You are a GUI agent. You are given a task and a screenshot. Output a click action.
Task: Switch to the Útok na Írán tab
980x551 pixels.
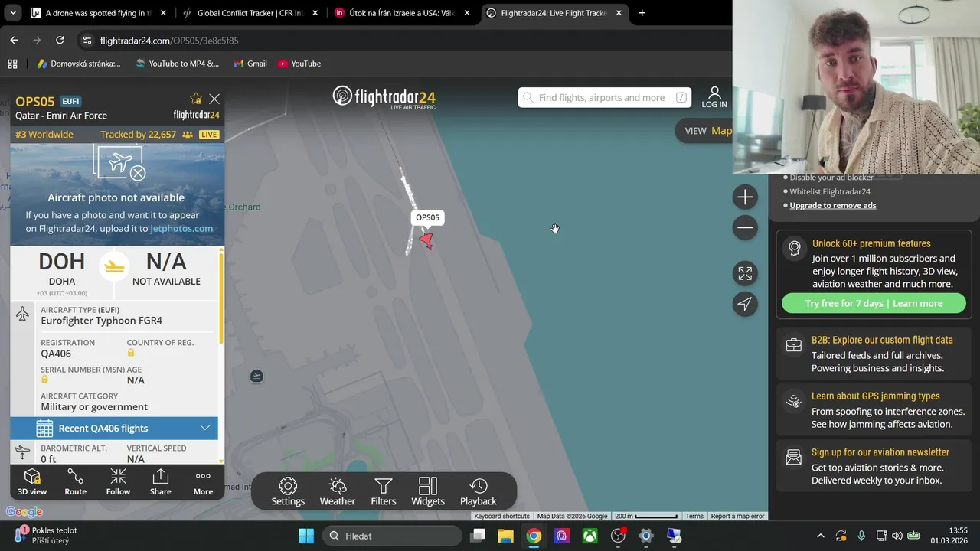coord(402,13)
